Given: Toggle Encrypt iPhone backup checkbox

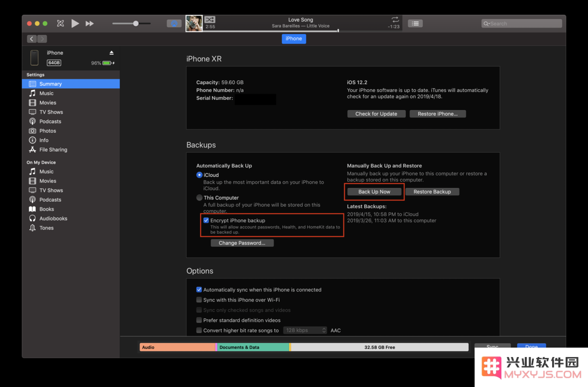Looking at the screenshot, I should tap(206, 220).
